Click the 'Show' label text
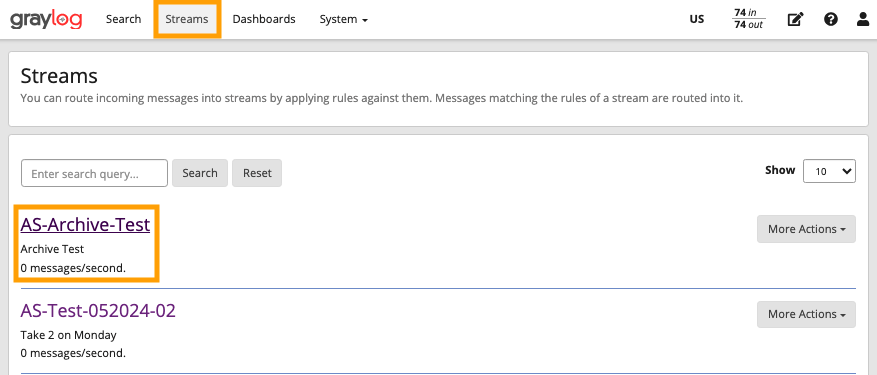 (780, 170)
